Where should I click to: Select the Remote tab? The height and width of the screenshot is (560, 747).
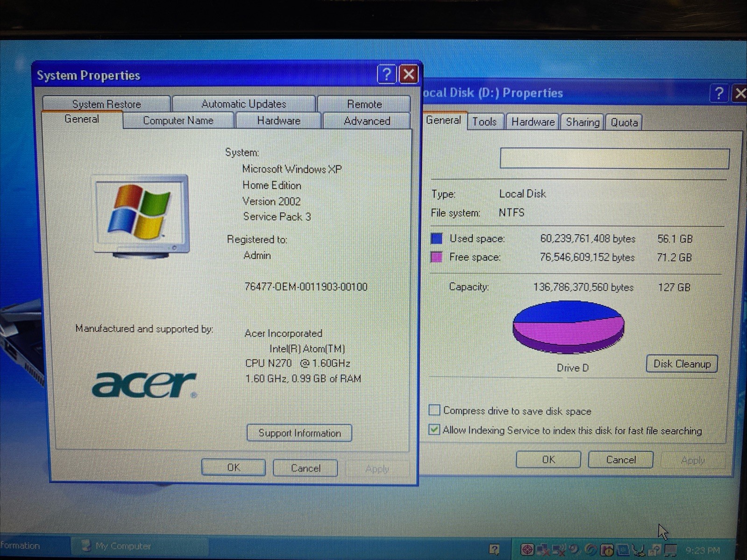(364, 104)
